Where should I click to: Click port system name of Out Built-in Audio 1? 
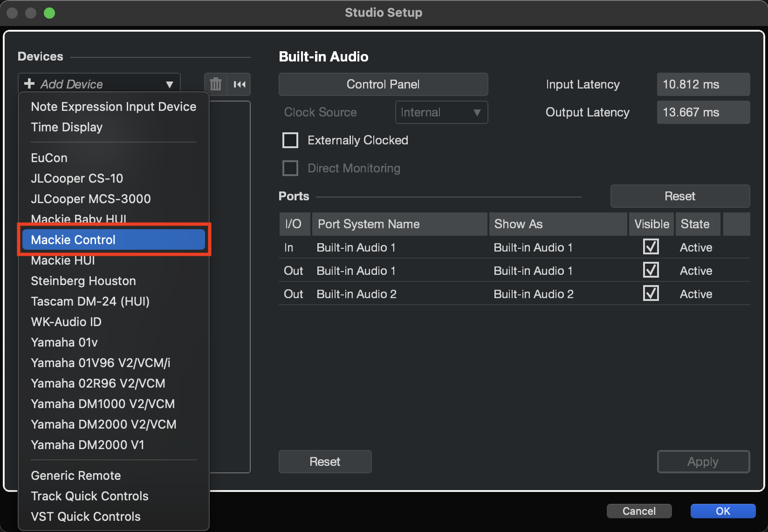click(x=356, y=271)
